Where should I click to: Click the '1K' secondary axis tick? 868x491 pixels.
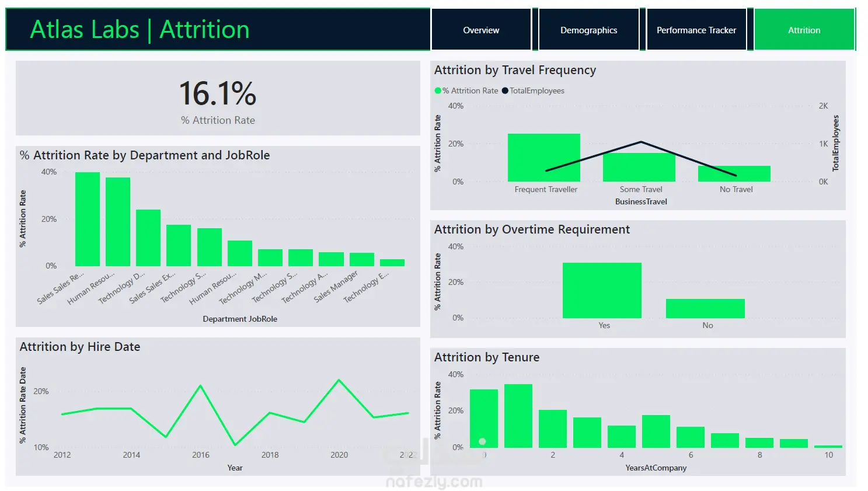[x=823, y=144]
